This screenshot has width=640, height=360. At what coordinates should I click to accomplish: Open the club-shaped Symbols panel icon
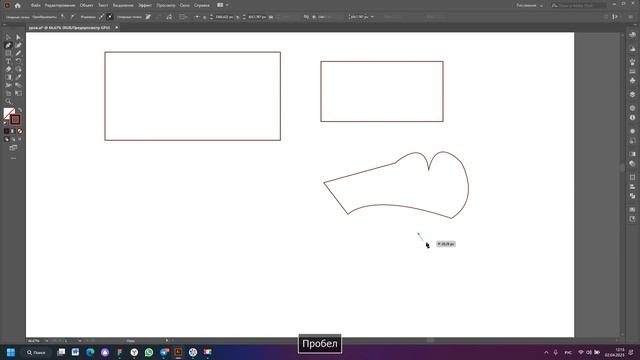[x=632, y=80]
